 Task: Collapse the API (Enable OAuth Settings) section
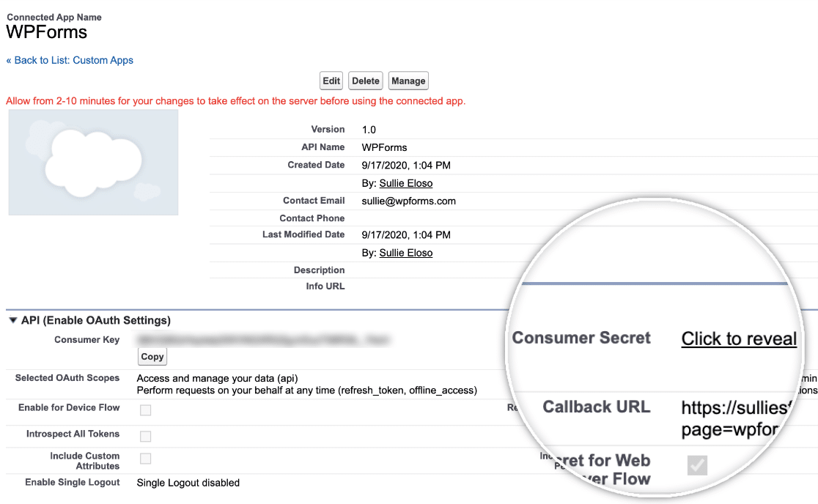(x=13, y=320)
